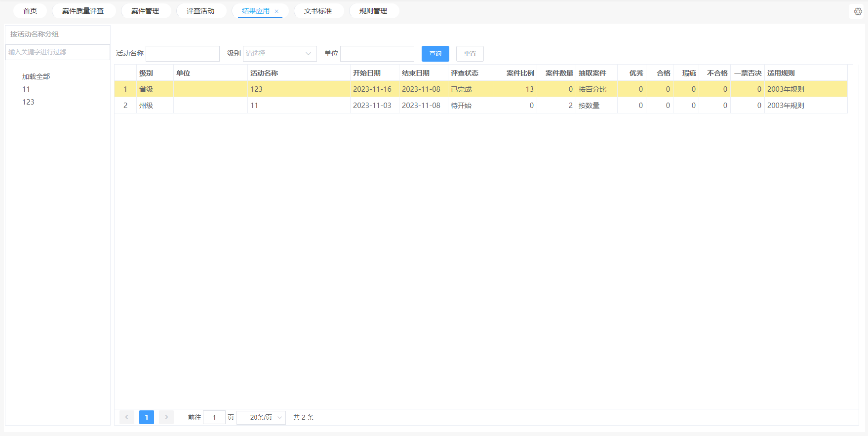
Task: Click the 共 2 条 total count
Action: (x=303, y=417)
